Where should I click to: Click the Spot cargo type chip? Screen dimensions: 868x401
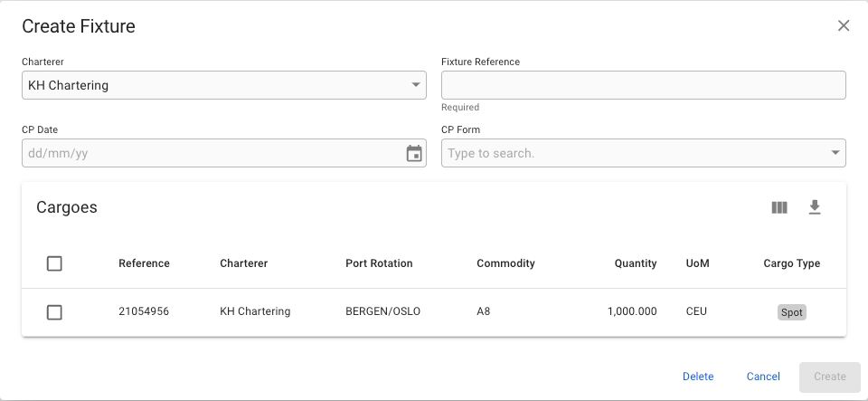(x=791, y=312)
